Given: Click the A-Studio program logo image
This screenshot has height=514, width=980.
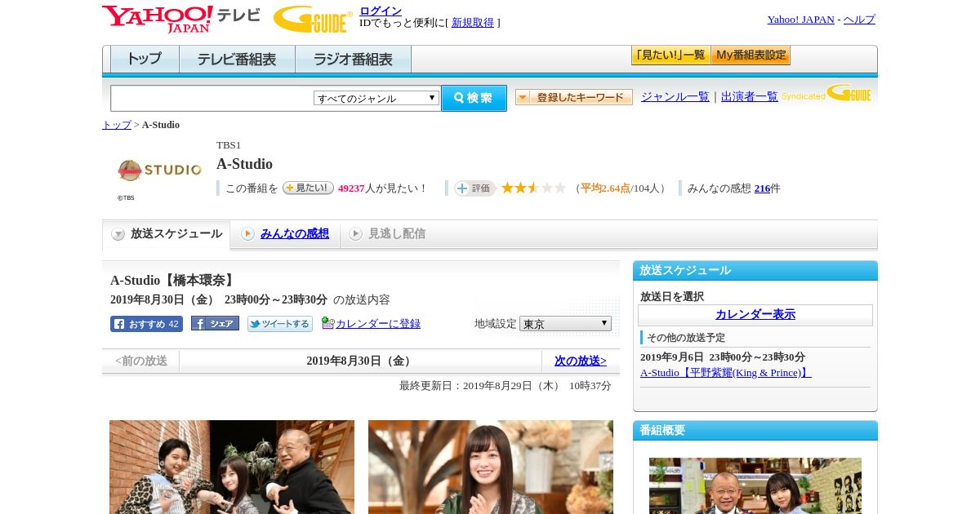Looking at the screenshot, I should (x=159, y=171).
